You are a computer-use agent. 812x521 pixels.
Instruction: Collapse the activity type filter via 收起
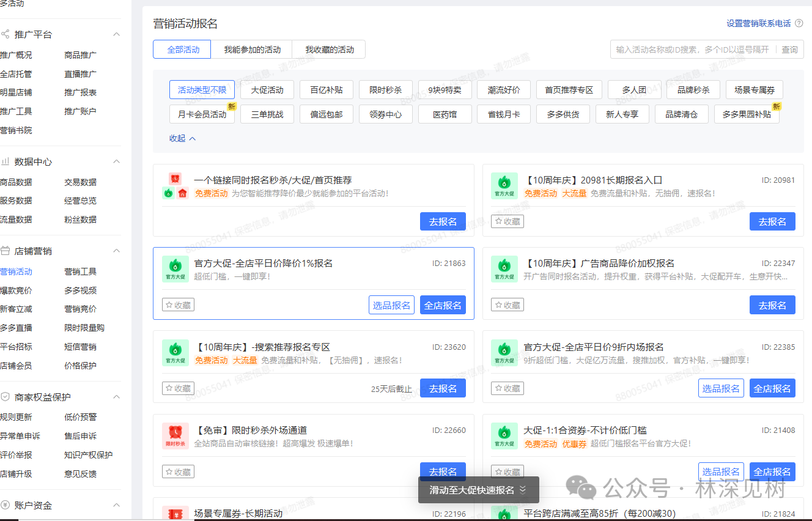pyautogui.click(x=182, y=139)
